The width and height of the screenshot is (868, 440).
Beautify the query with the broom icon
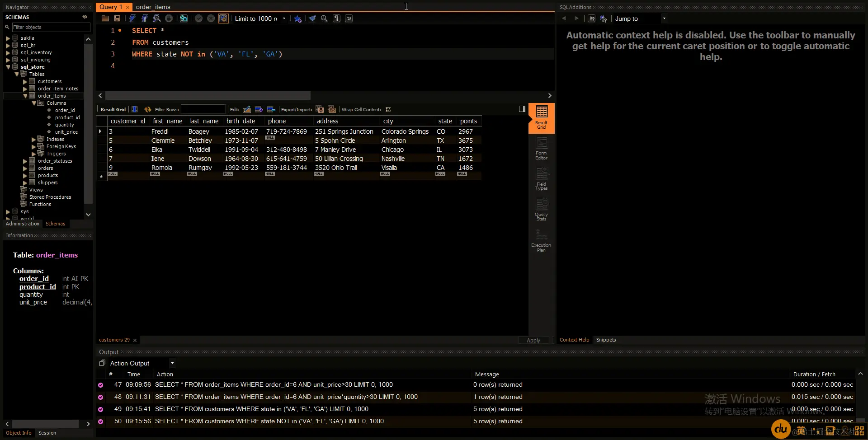[312, 19]
